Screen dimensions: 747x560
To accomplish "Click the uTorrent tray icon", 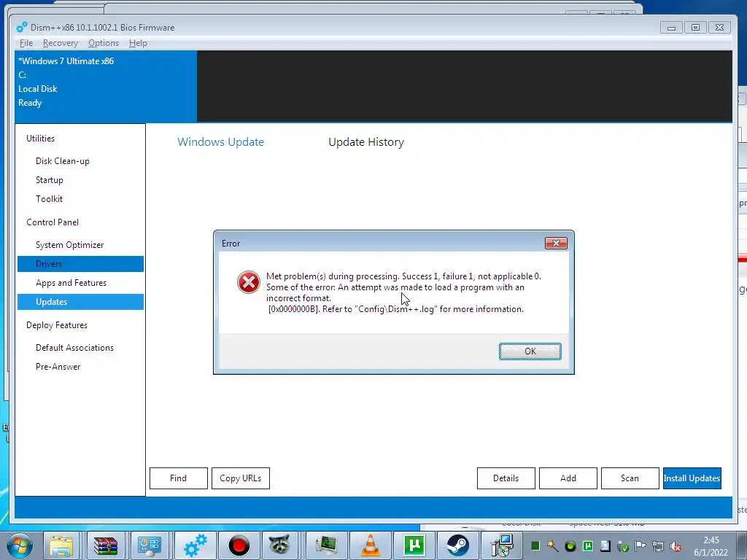I will coord(588,546).
